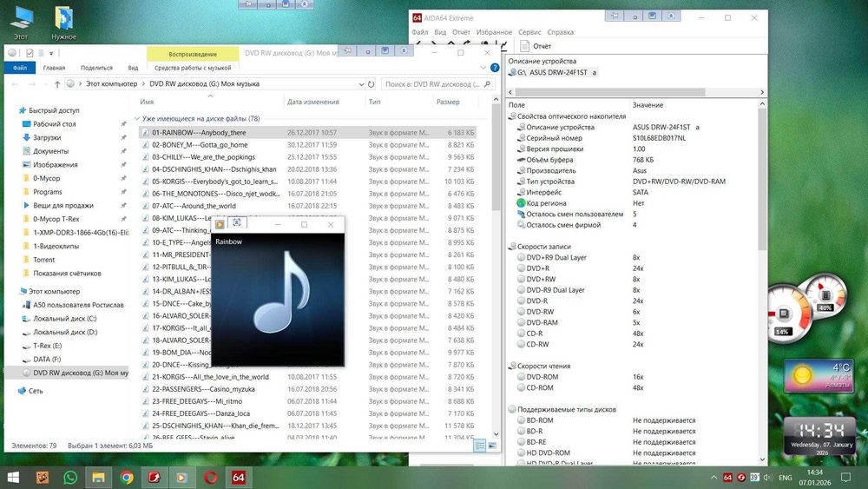Viewport: 868px width, 489px height.
Task: Click the AIDA64 device list horizontal scrollbar thumb
Action: 609,92
